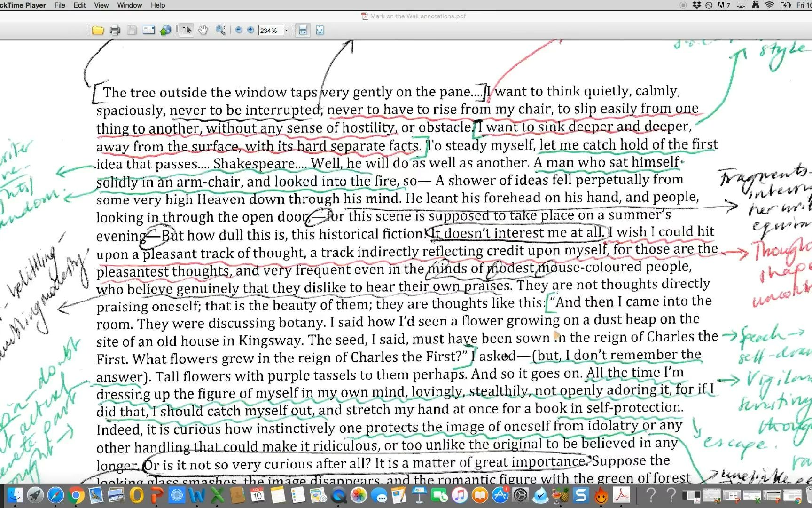Open the yellow Notes app in Dock
The image size is (812, 508).
pyautogui.click(x=278, y=495)
